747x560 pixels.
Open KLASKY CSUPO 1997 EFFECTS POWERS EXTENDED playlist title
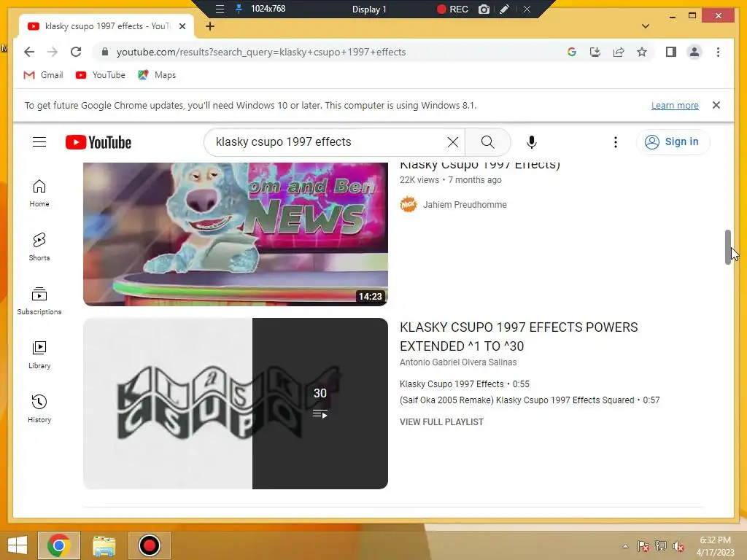tap(519, 337)
